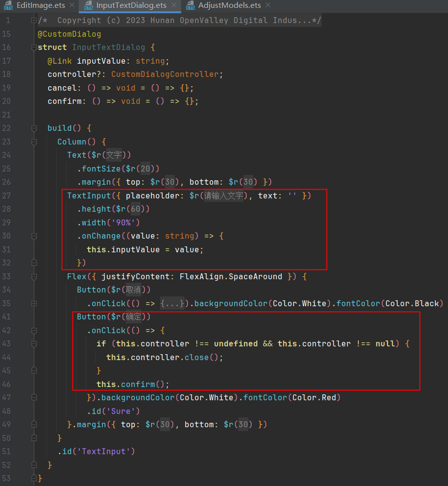This screenshot has height=486, width=448.
Task: Click the ETS file icon on AdjustModels.ets tab
Action: 190,5
